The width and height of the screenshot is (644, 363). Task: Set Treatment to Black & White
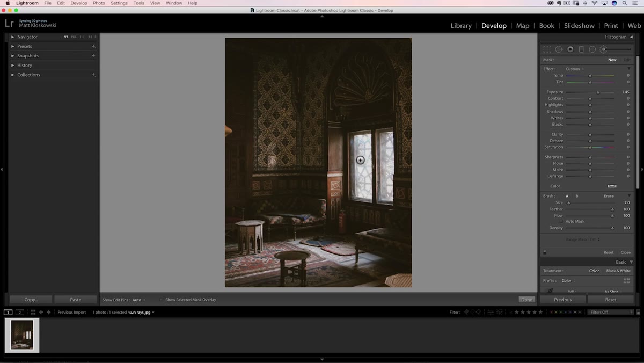(618, 271)
